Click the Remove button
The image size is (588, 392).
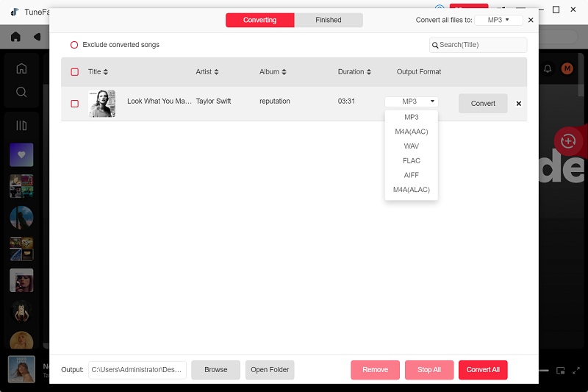click(x=375, y=370)
